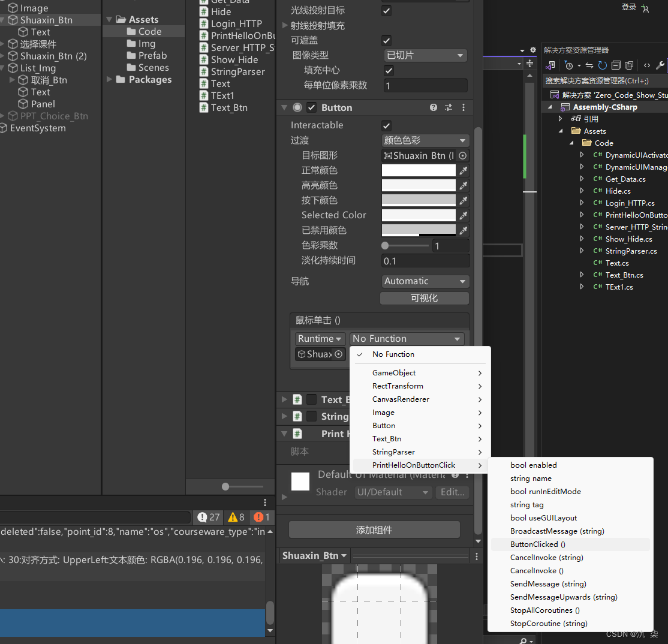
Task: Open Button component preset settings icon
Action: click(448, 107)
